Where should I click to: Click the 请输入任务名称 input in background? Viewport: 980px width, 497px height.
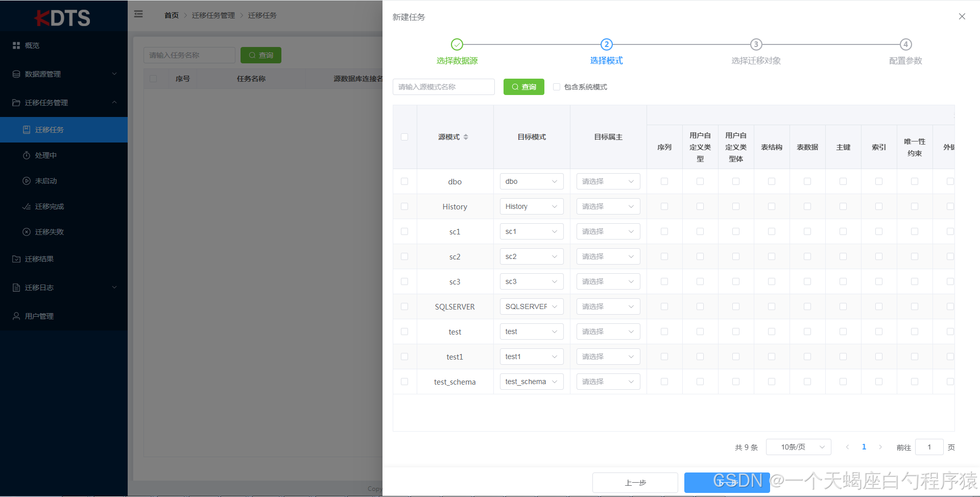coord(189,55)
